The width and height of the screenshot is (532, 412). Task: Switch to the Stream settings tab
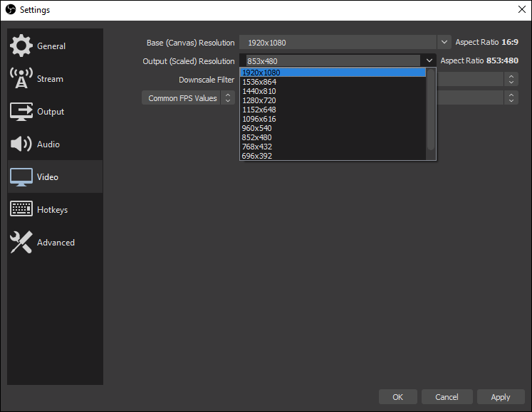pyautogui.click(x=56, y=79)
